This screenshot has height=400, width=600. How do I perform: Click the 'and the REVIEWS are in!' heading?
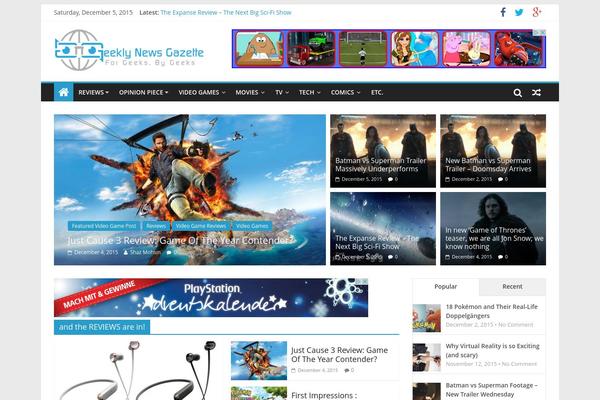click(x=102, y=327)
